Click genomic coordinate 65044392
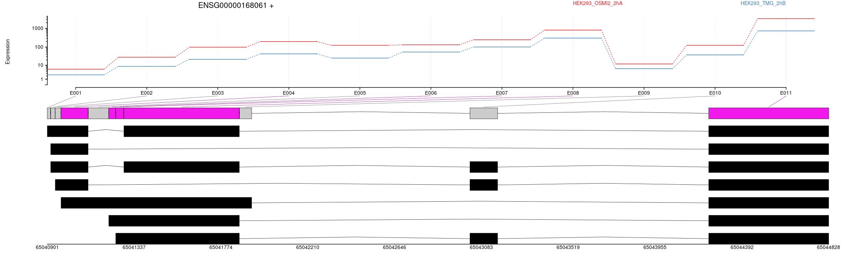This screenshot has height=253, width=868. coord(742,248)
